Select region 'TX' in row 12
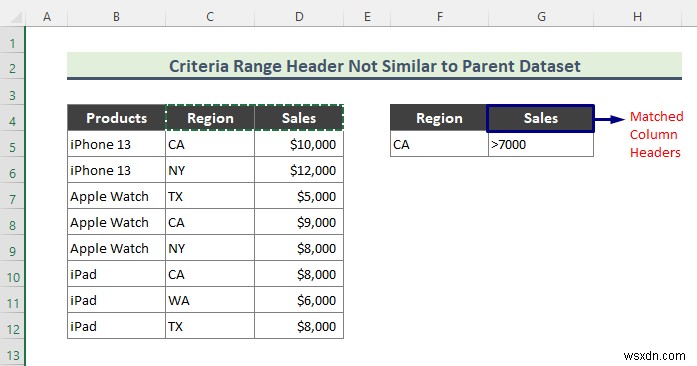 [x=210, y=326]
